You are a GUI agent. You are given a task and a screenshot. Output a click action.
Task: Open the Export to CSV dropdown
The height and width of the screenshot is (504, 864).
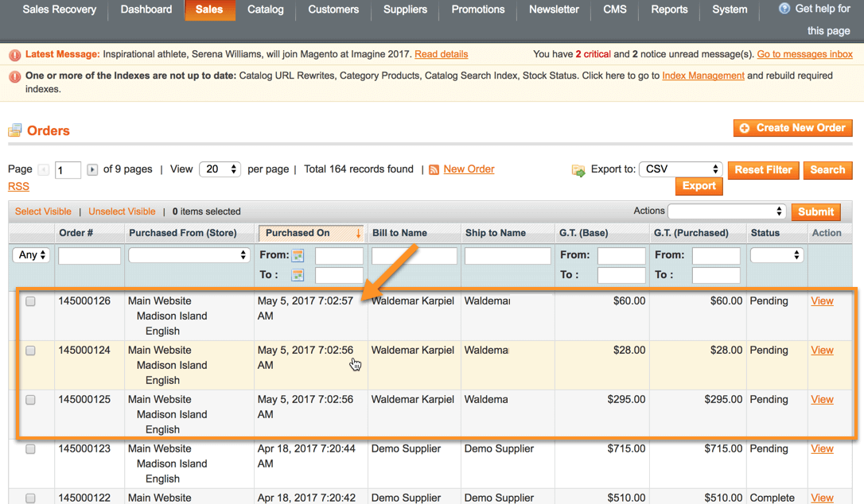click(680, 169)
